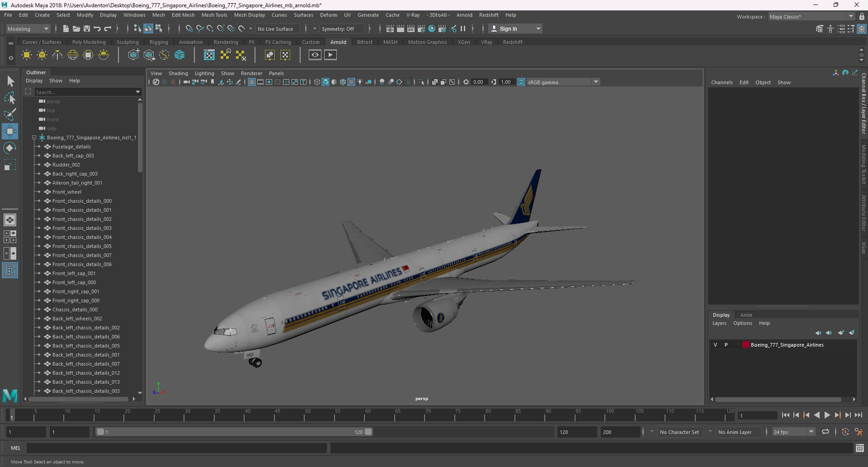Toggle viewport grid display icon
The width and height of the screenshot is (868, 467).
click(x=252, y=82)
